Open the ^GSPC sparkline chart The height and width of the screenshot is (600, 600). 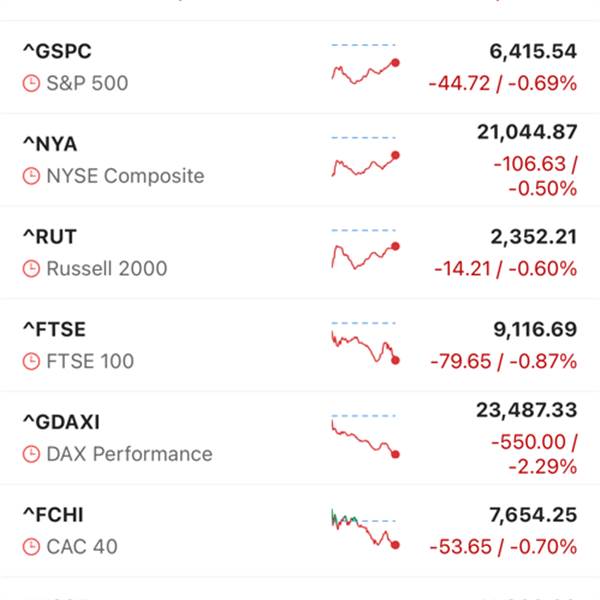click(x=365, y=64)
